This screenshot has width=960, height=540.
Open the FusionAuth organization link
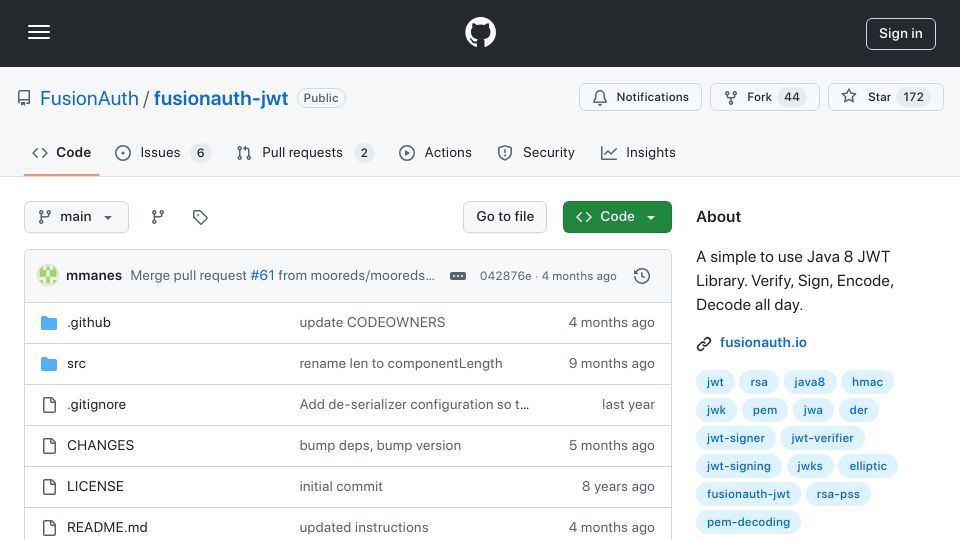click(89, 98)
